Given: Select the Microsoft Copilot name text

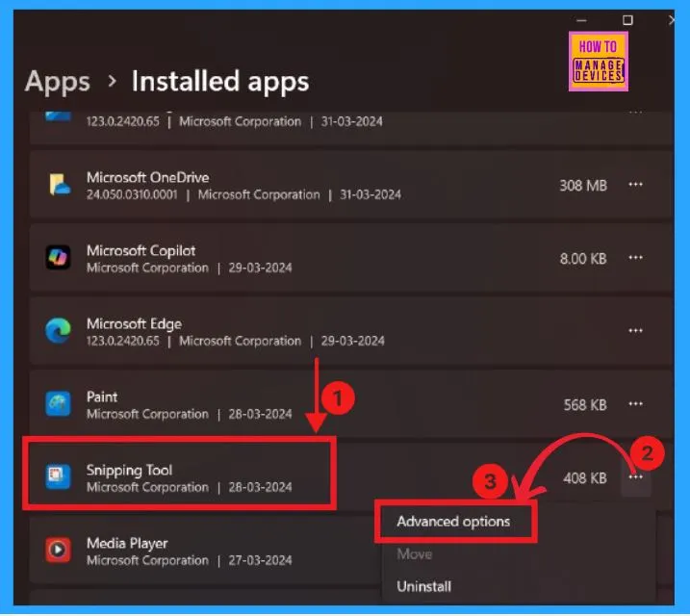Looking at the screenshot, I should point(141,250).
